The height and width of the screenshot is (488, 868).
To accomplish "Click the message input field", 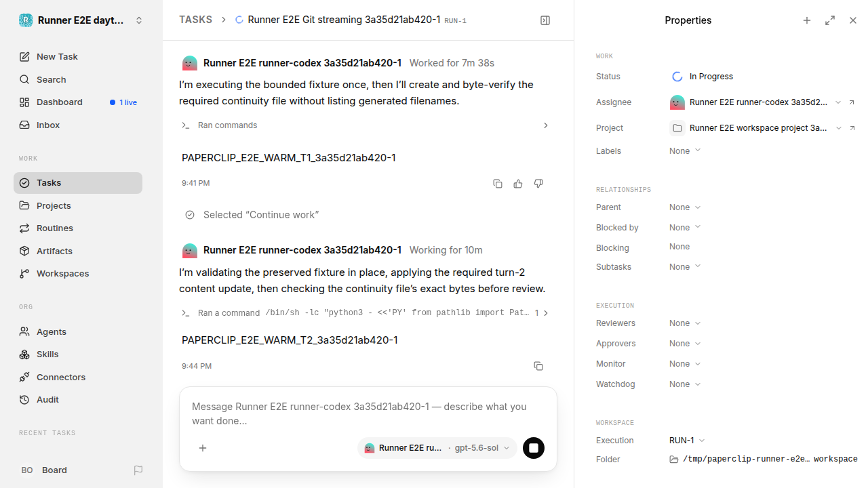I will 368,413.
